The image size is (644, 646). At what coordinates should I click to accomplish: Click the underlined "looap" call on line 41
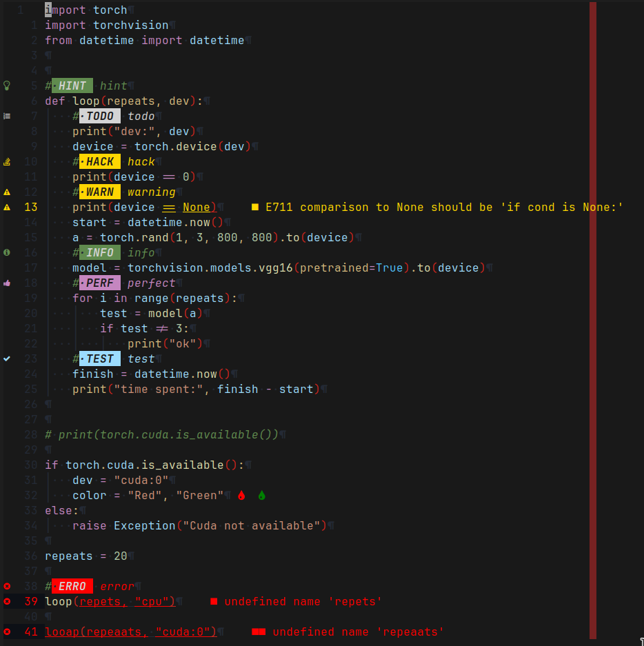(61, 632)
